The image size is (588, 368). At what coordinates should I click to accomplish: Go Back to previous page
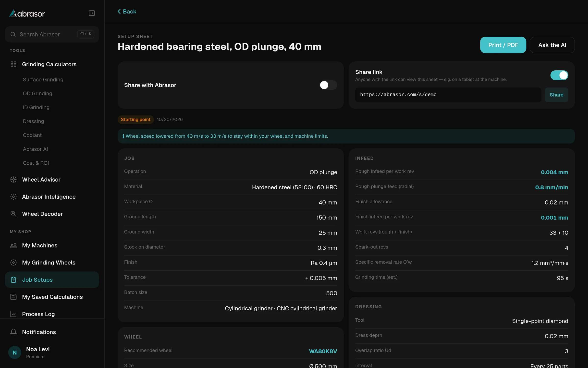click(127, 12)
